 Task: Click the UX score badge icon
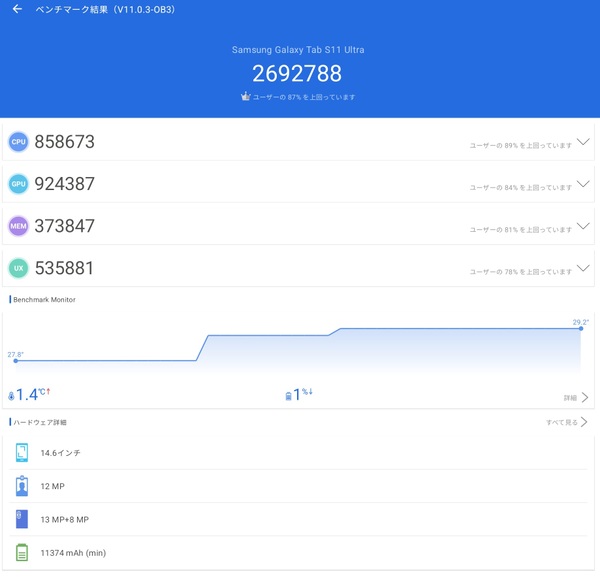coord(18,268)
